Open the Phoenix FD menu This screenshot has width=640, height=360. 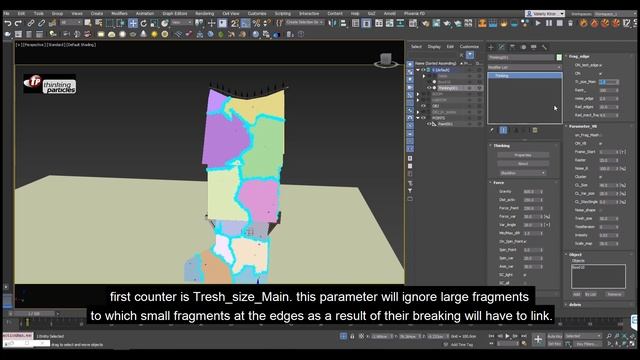(x=414, y=13)
